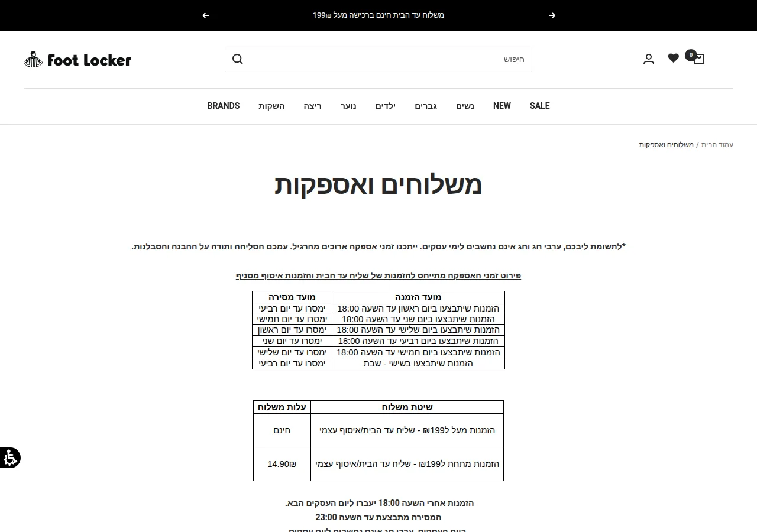Follow the עמוד הבית breadcrumb link
Image resolution: width=757 pixels, height=532 pixels.
click(717, 145)
